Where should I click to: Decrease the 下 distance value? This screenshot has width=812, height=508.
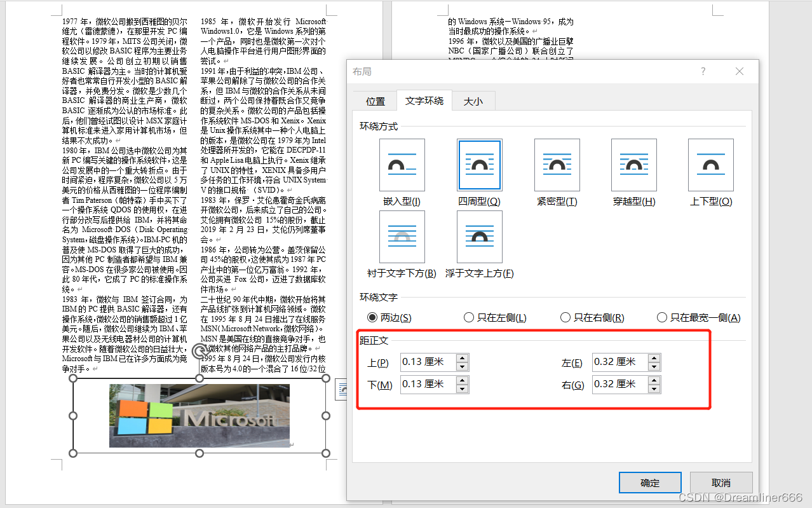point(463,388)
